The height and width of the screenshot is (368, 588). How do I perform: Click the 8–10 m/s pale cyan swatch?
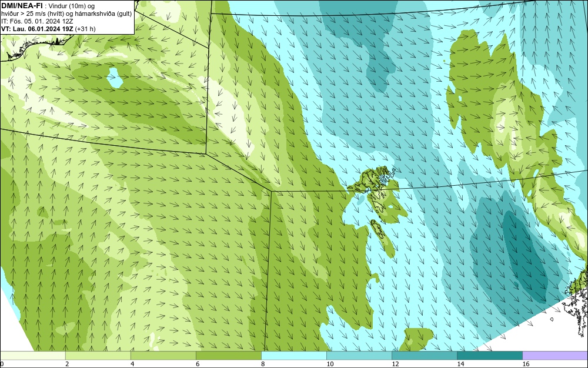293,355
